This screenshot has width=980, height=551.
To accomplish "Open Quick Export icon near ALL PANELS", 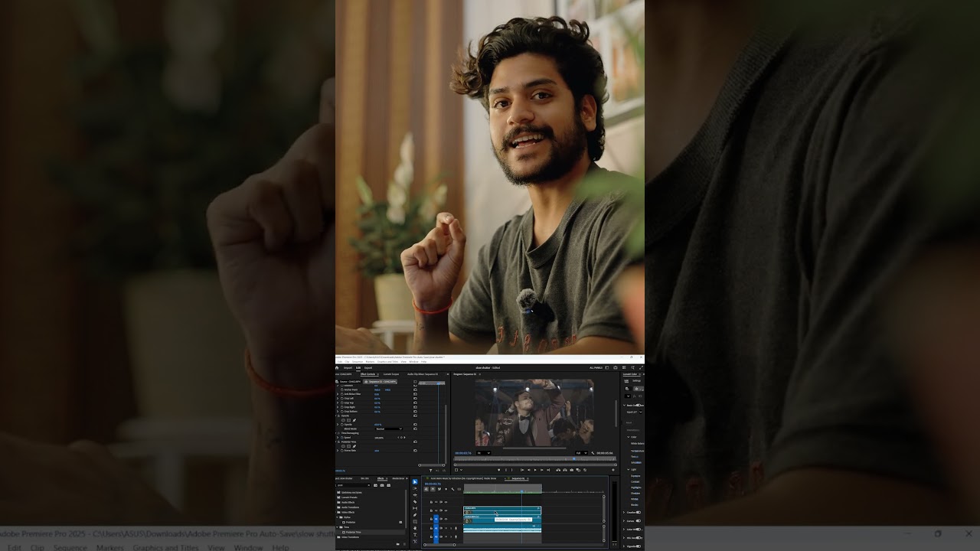I will pyautogui.click(x=616, y=367).
